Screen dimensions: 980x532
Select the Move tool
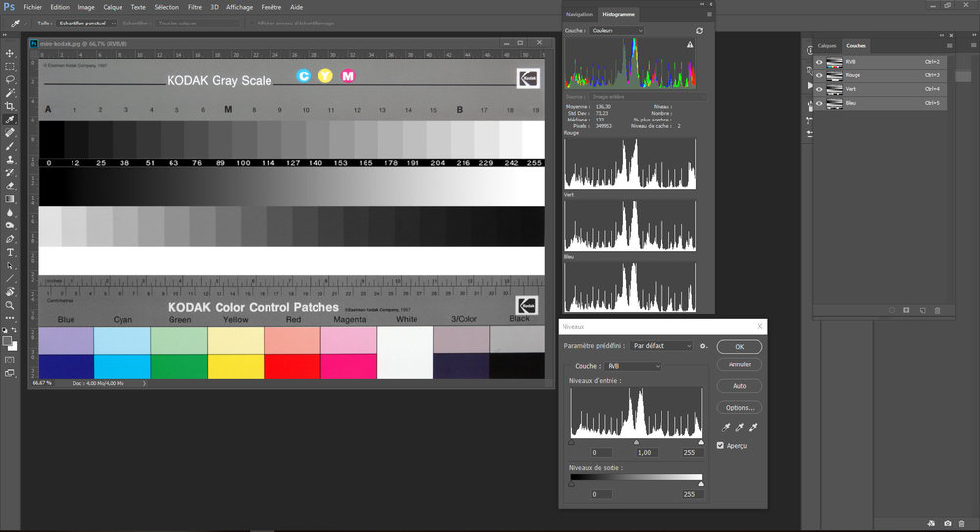(10, 53)
